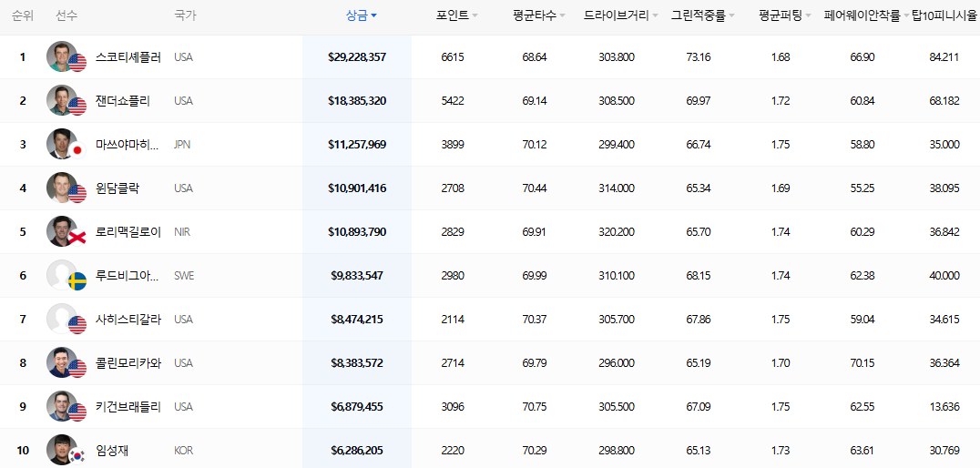Click 콜린모리카와 player photo
Image resolution: width=980 pixels, height=468 pixels.
(x=62, y=363)
